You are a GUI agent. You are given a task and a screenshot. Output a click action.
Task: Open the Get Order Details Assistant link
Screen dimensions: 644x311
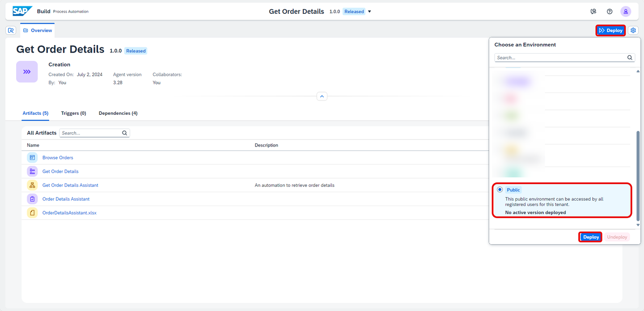(70, 185)
